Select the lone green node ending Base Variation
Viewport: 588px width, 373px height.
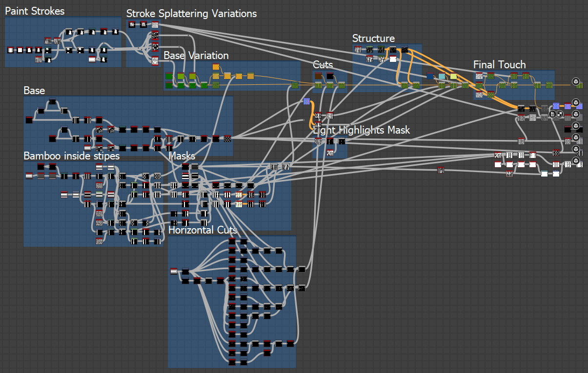tap(295, 86)
